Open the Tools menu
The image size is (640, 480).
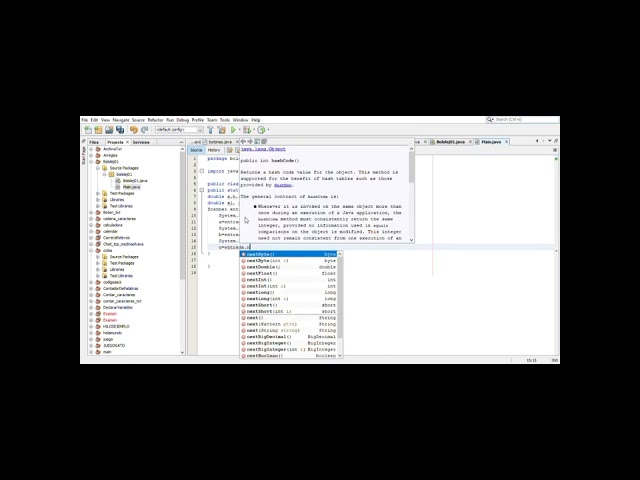225,120
